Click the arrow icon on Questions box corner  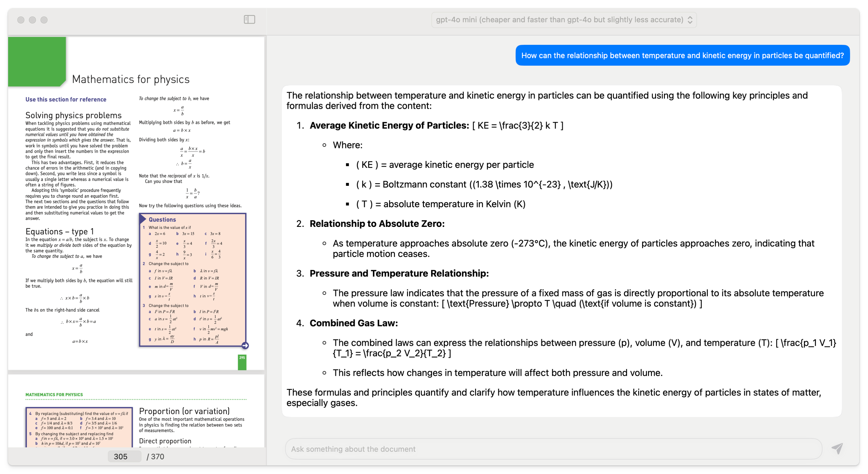coord(245,346)
